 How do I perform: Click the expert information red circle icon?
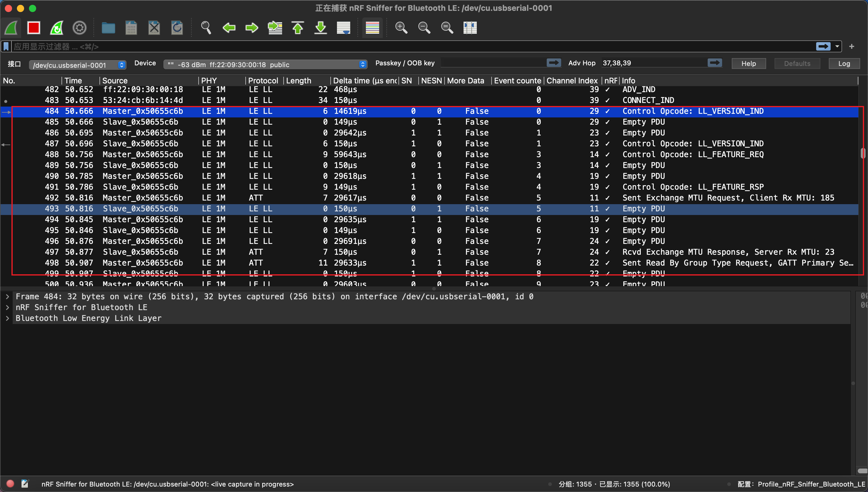(x=10, y=484)
